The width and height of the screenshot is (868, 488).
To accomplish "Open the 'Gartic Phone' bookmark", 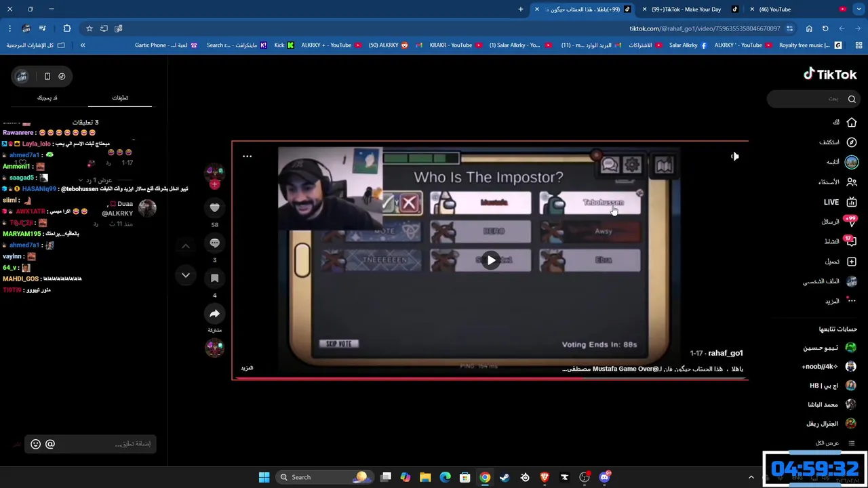I will coord(166,45).
